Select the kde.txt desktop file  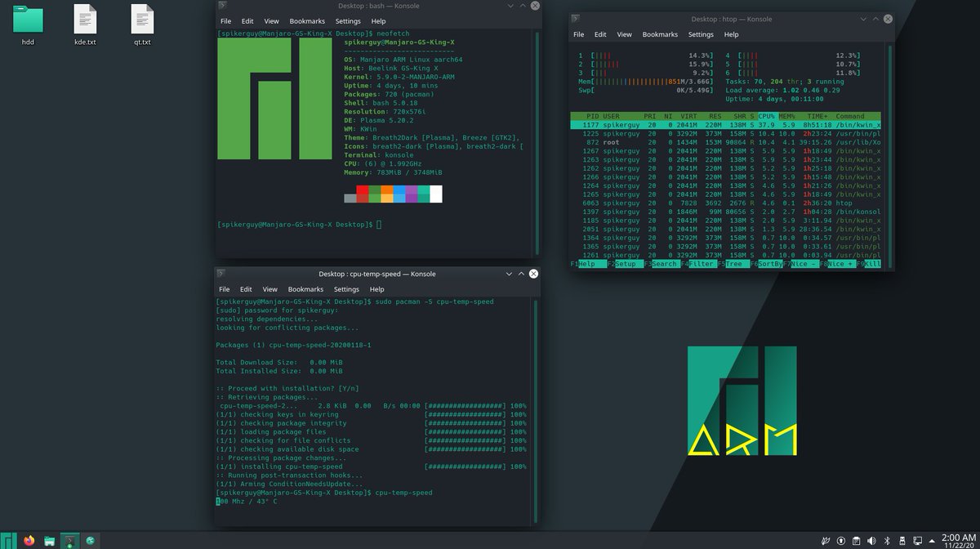85,24
